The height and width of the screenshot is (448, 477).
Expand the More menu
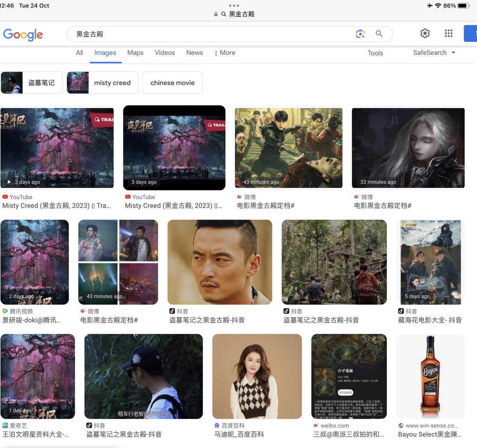tap(225, 53)
